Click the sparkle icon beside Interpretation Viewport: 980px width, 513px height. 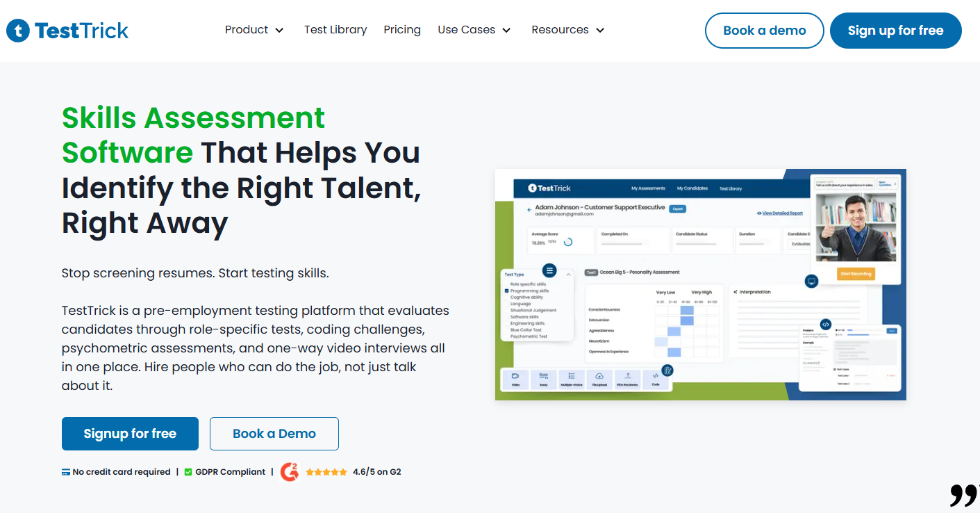pos(735,292)
